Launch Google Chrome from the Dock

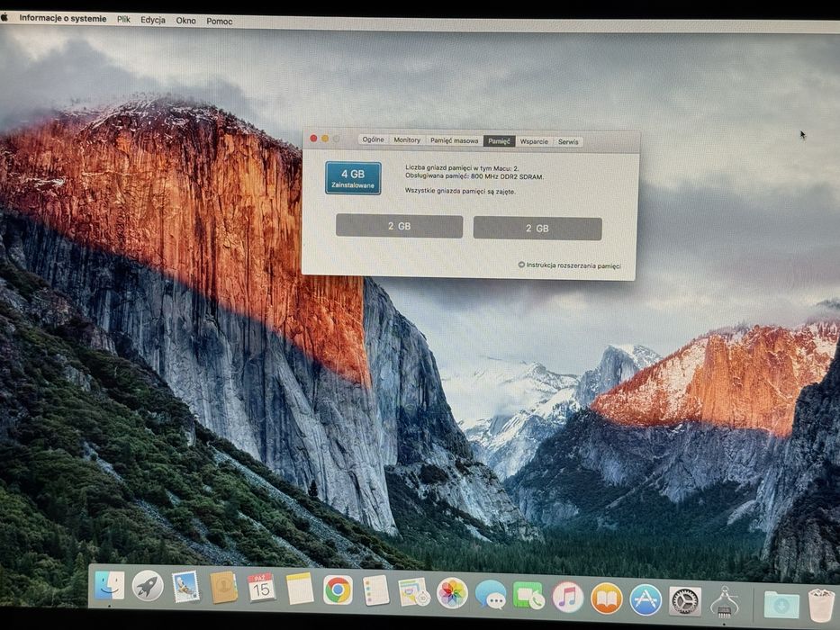coord(338,589)
